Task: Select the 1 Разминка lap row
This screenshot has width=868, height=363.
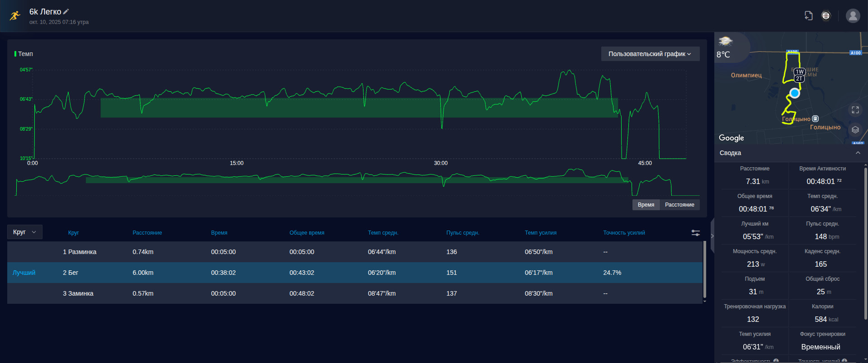Action: pyautogui.click(x=355, y=252)
